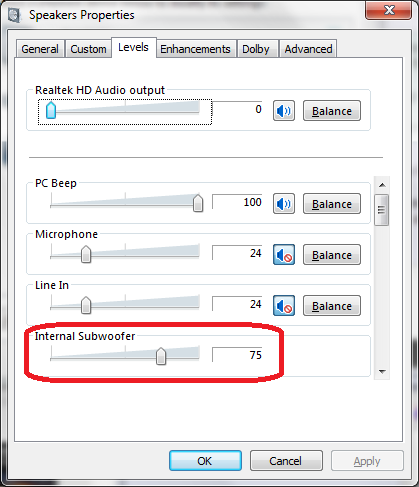Click the Internal Subwoofer slider thumb
The width and height of the screenshot is (419, 487).
click(x=161, y=356)
